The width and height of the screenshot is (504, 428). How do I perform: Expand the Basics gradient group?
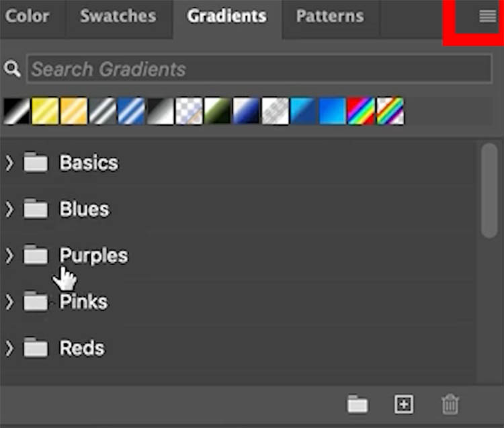tap(9, 163)
